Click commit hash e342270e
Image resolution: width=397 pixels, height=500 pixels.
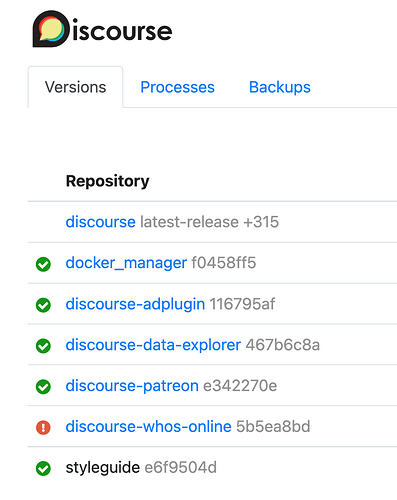[x=240, y=386]
